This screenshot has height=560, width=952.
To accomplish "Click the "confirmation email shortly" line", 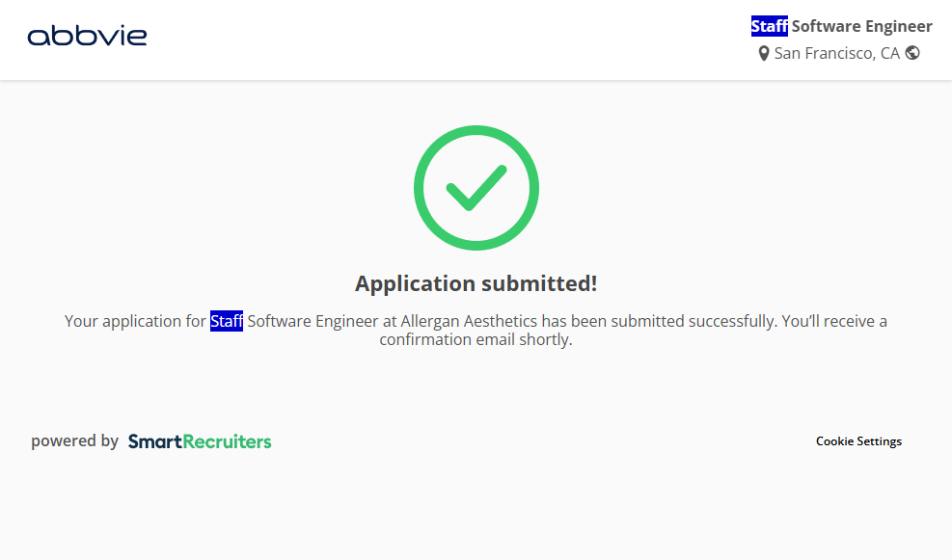I will [476, 340].
